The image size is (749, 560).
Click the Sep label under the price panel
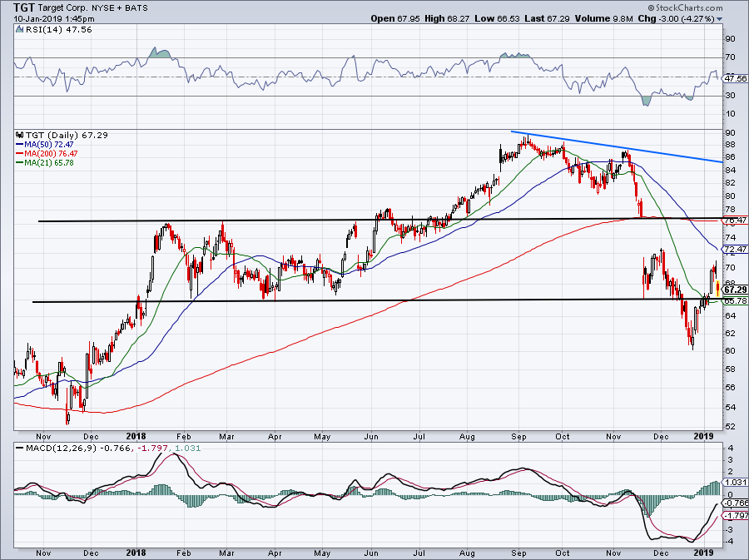point(518,437)
